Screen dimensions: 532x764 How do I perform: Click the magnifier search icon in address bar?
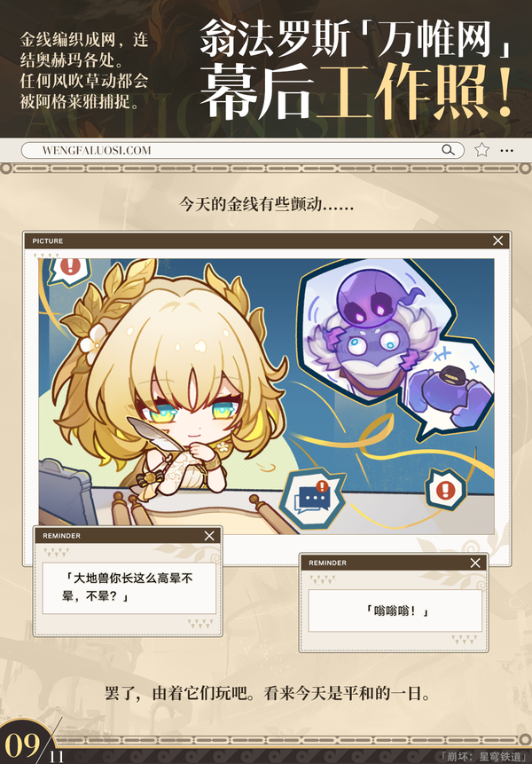pos(449,150)
